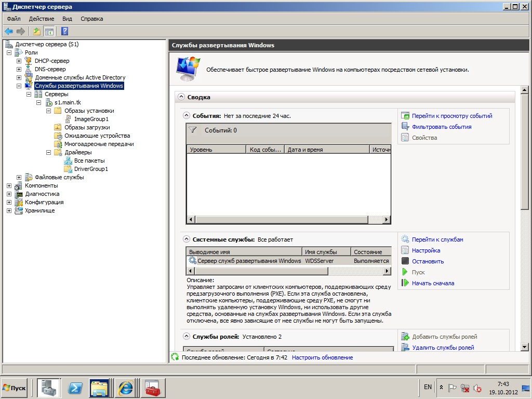Open the Настройка link for services
The image size is (532, 399).
coord(426,250)
